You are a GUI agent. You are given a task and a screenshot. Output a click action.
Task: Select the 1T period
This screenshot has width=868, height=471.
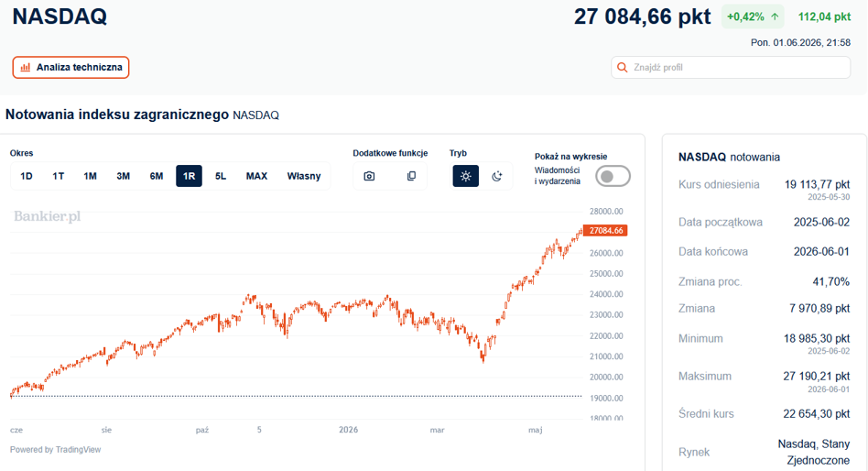[x=58, y=176]
